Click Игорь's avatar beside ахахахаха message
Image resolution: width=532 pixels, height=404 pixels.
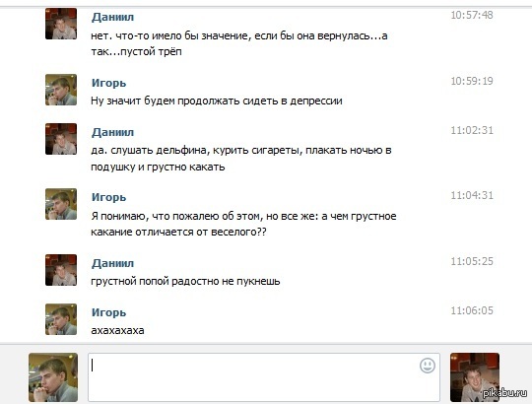(x=61, y=319)
